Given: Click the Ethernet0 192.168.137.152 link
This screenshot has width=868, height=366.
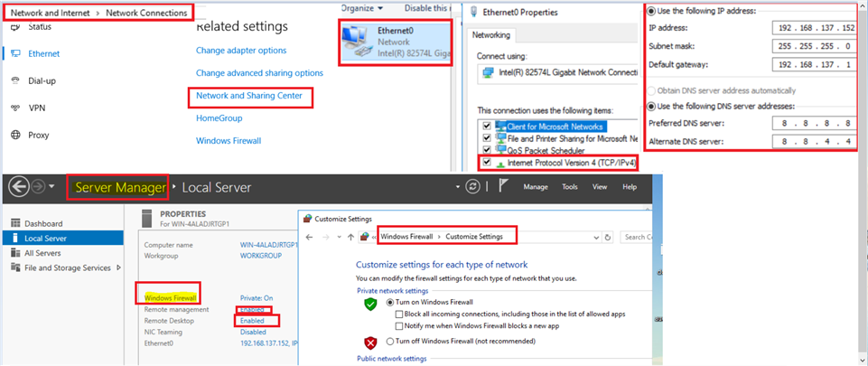Looking at the screenshot, I should click(x=269, y=343).
